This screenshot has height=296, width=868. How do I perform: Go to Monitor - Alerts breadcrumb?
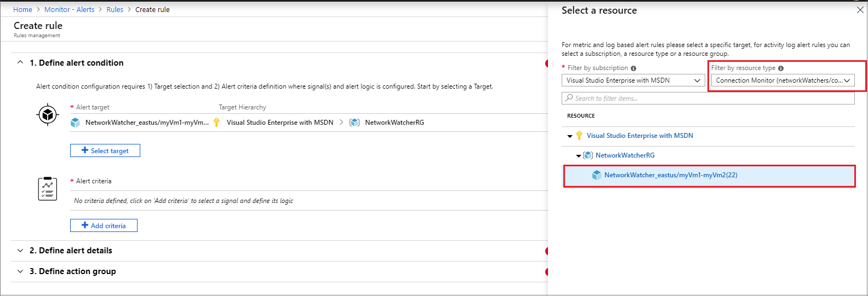(x=69, y=10)
